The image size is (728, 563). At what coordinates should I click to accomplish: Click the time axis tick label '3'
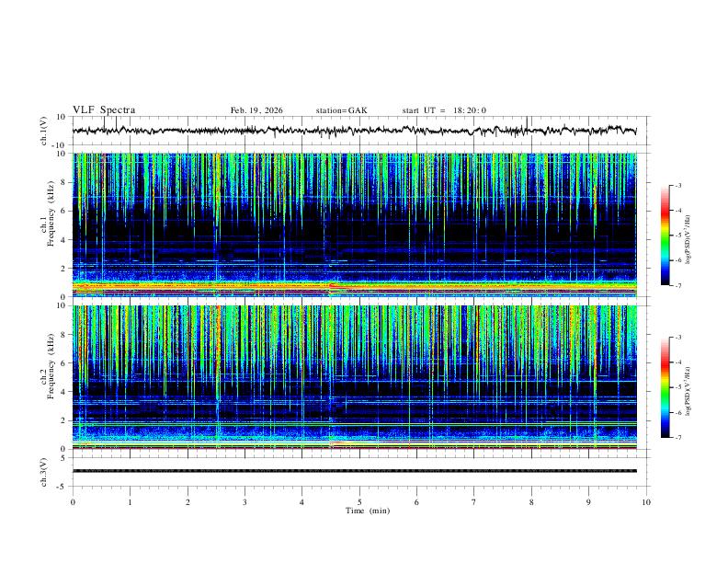[x=245, y=502]
